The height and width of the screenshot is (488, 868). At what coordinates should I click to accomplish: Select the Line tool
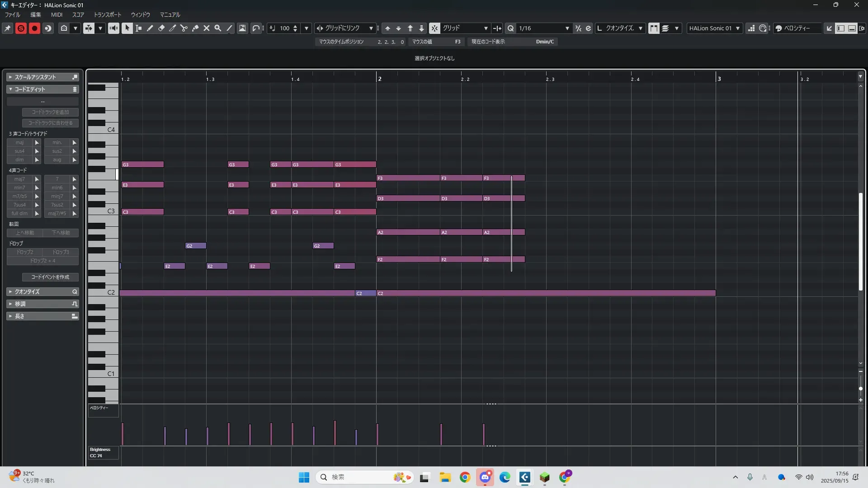[x=230, y=28]
